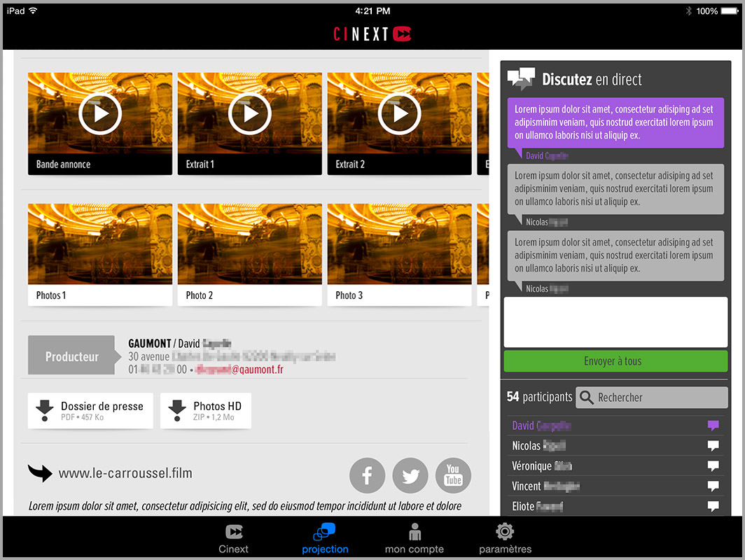
Task: Open the YouTube icon link
Action: coord(453,476)
